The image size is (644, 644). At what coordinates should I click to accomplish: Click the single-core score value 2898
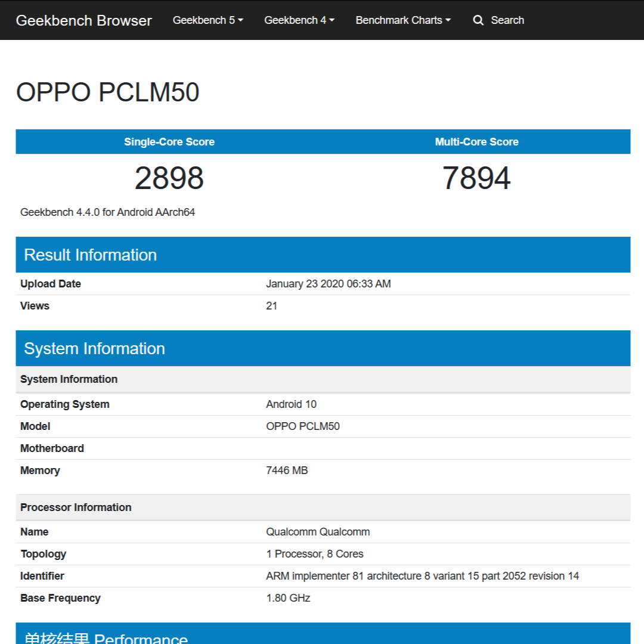coord(169,178)
